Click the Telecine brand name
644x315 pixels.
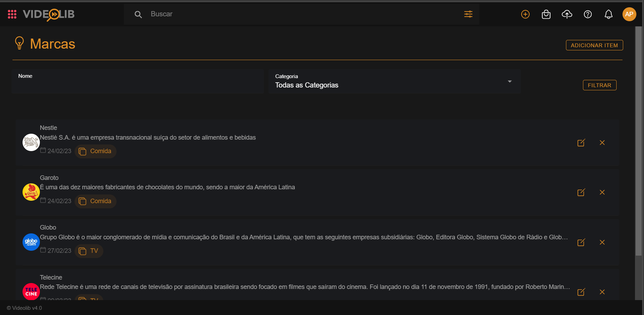(x=51, y=277)
